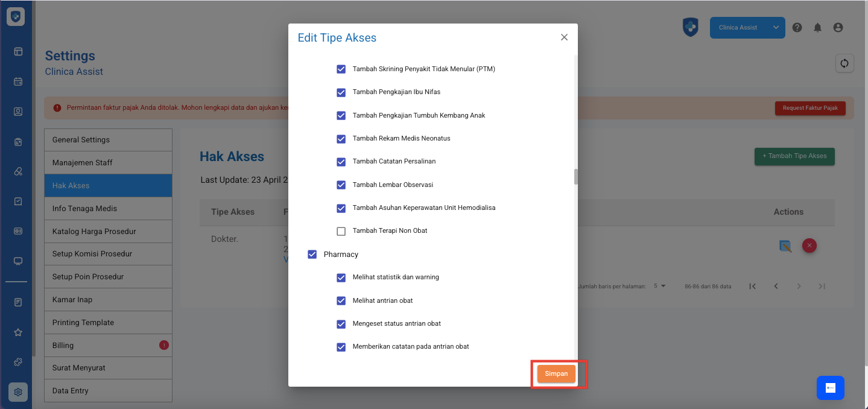Toggle Tambah Catatan Persalinan checkbox
Viewport: 868px width, 409px height.
tap(341, 162)
